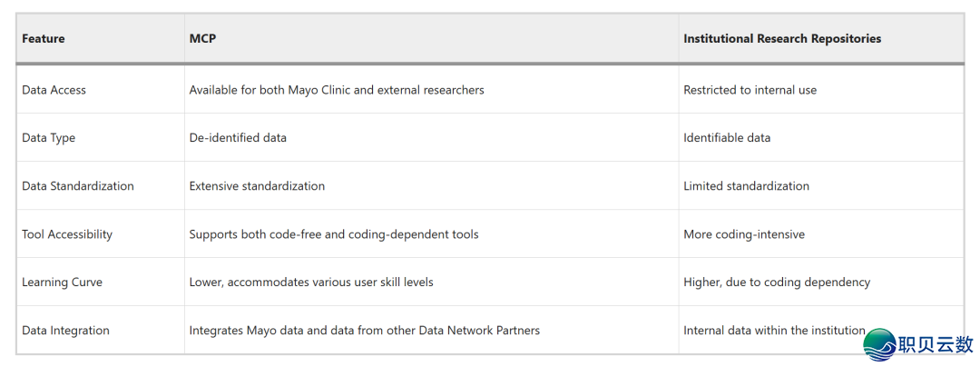Click "Lower, accommodates various user skill levels"
Screen dimensions: 980x367
pos(311,283)
